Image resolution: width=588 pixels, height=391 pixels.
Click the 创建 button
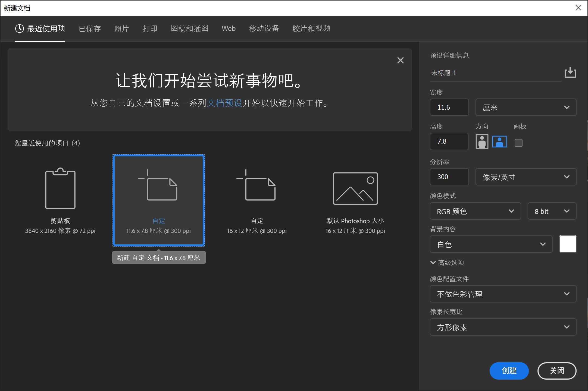tap(509, 371)
